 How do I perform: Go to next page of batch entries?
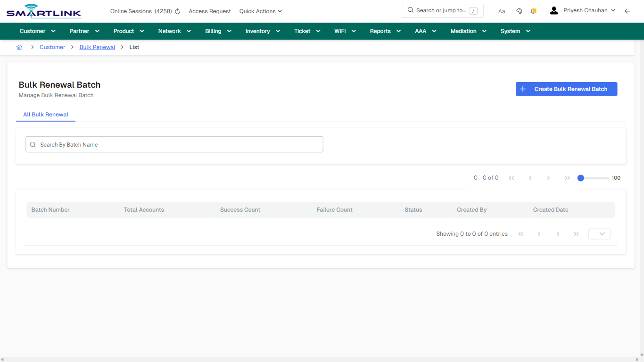click(558, 233)
